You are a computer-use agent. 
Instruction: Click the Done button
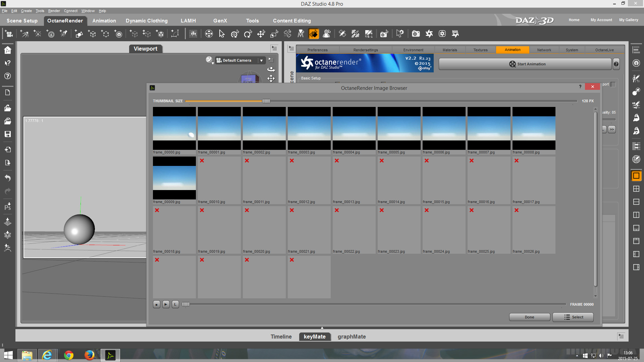click(529, 317)
